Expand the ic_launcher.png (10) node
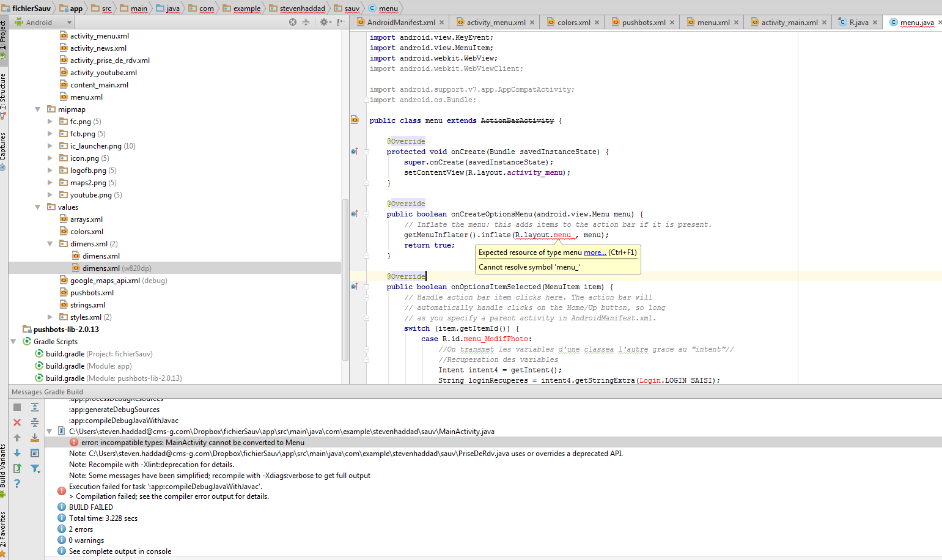 point(50,146)
